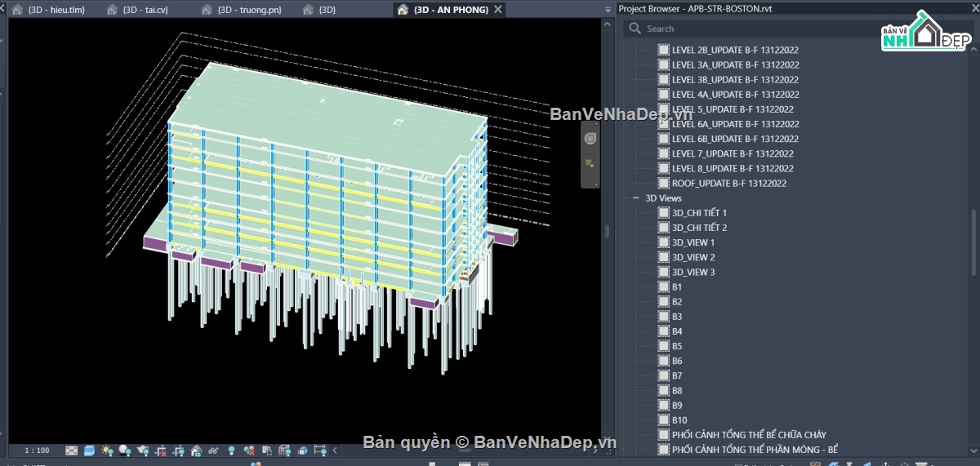Select LEVEL 7_UPDATE B-F 13122022 view
980x466 pixels.
pyautogui.click(x=733, y=153)
